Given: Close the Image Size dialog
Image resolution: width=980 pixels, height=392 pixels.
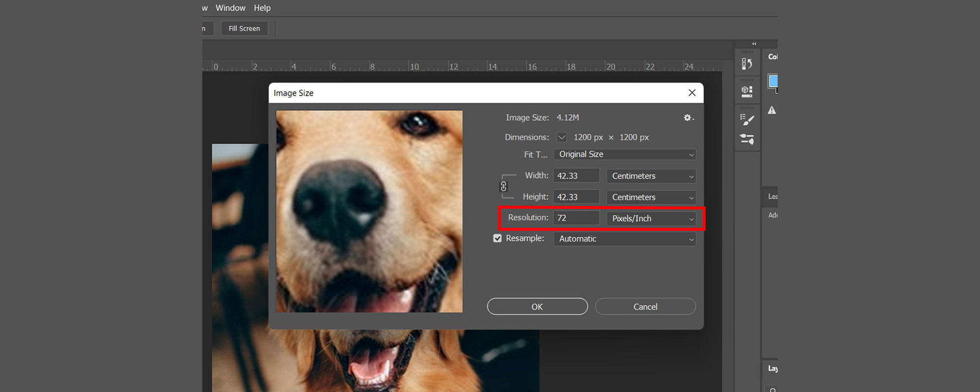Looking at the screenshot, I should [692, 93].
